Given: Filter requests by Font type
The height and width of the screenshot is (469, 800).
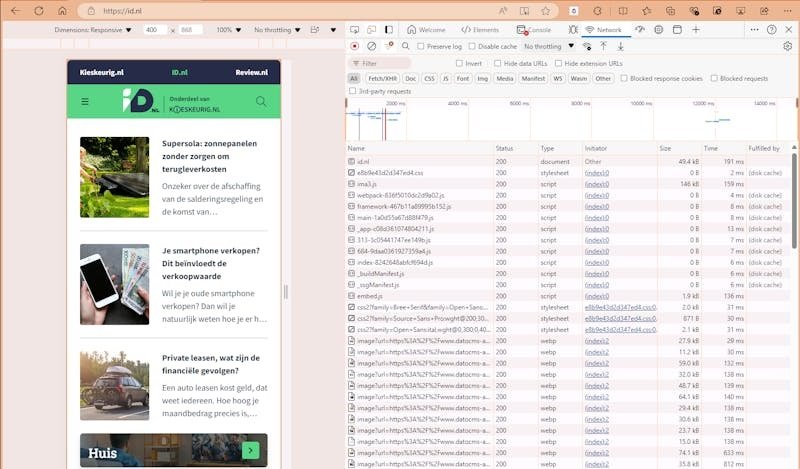Looking at the screenshot, I should [463, 79].
